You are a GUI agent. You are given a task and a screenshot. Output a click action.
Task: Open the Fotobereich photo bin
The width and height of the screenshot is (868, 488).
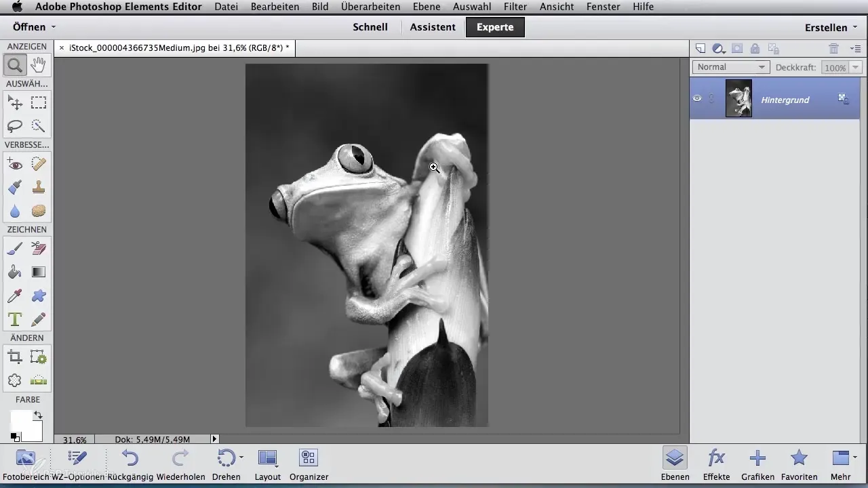coord(25,465)
